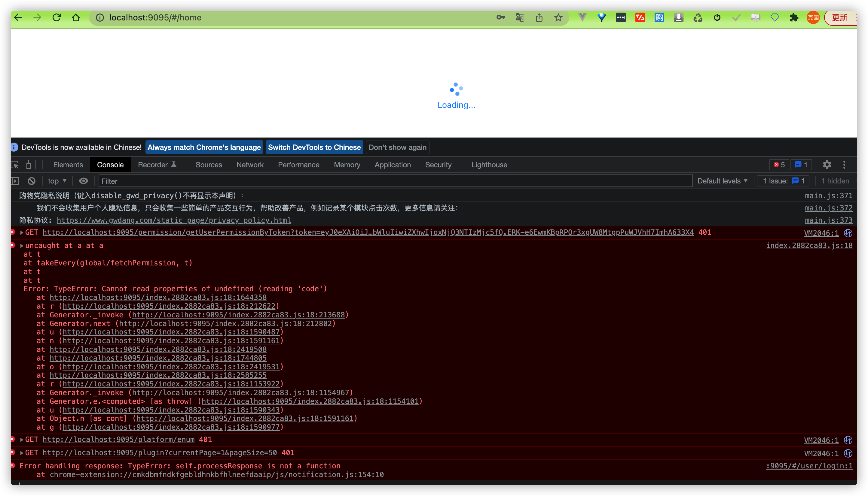Switch to the Network tab
The height and width of the screenshot is (496, 868).
click(250, 165)
